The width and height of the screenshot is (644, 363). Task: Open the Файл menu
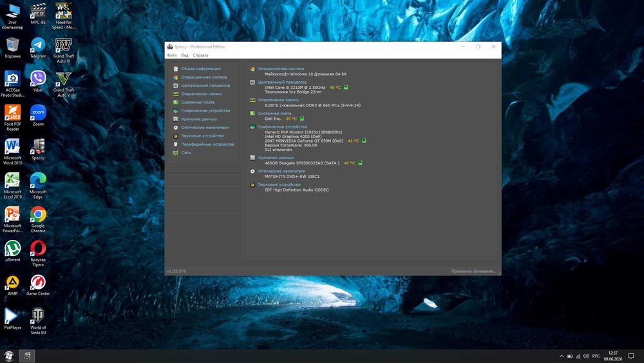coord(172,55)
